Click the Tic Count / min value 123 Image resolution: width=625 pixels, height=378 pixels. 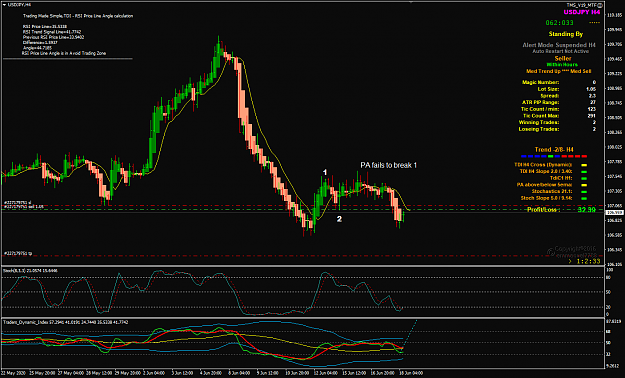pyautogui.click(x=592, y=109)
